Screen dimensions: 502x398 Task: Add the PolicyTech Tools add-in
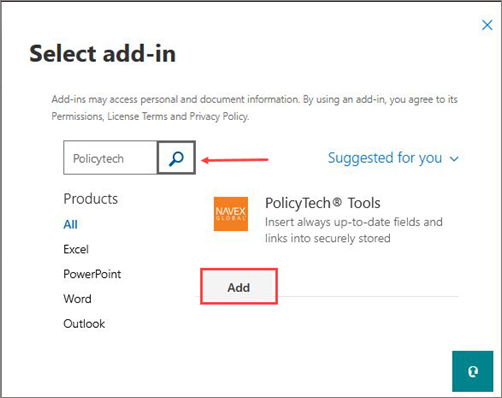[x=239, y=287]
